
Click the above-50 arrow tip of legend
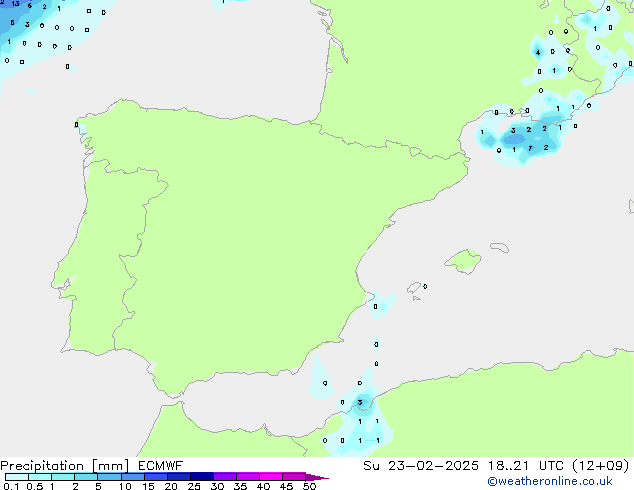(317, 477)
